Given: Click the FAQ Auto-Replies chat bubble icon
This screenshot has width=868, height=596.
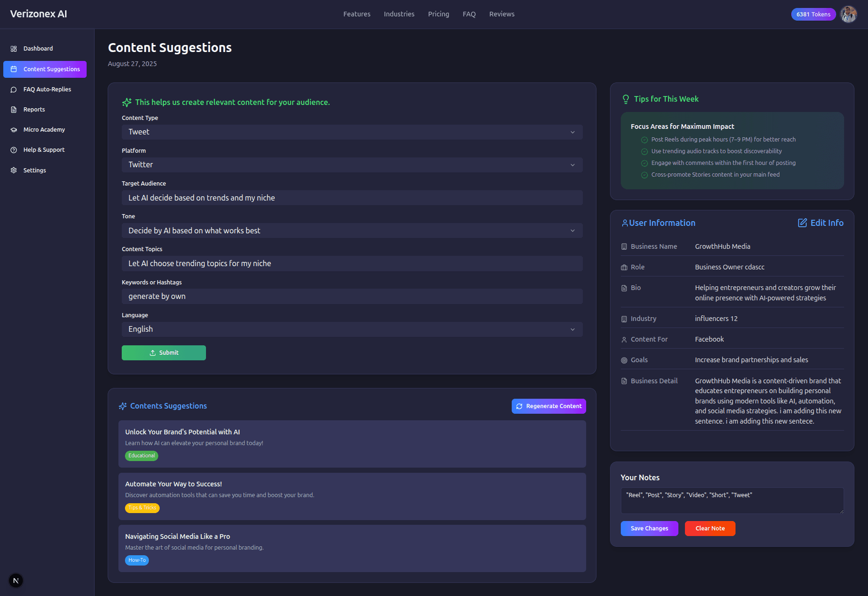Looking at the screenshot, I should tap(14, 89).
